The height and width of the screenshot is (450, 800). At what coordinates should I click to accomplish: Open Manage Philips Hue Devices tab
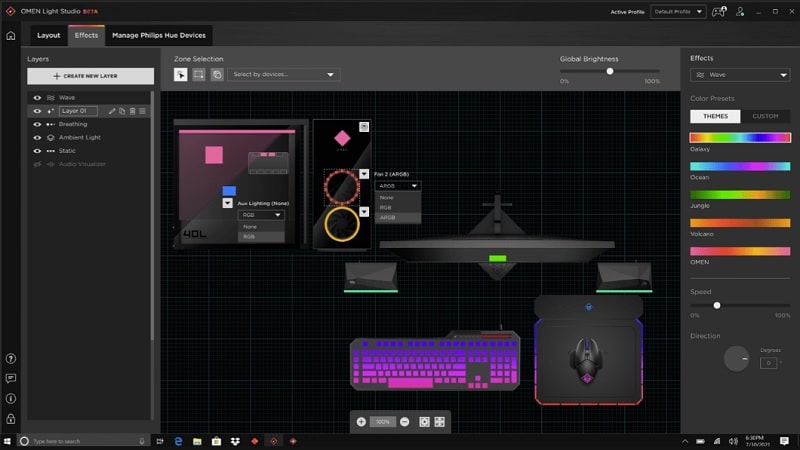pyautogui.click(x=159, y=35)
